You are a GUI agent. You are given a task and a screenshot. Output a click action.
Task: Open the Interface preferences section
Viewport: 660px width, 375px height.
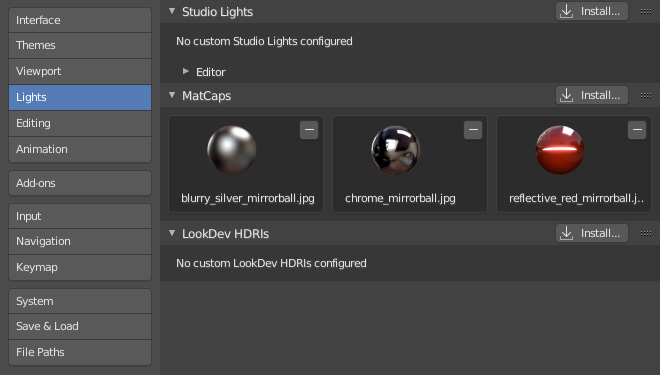(x=80, y=20)
